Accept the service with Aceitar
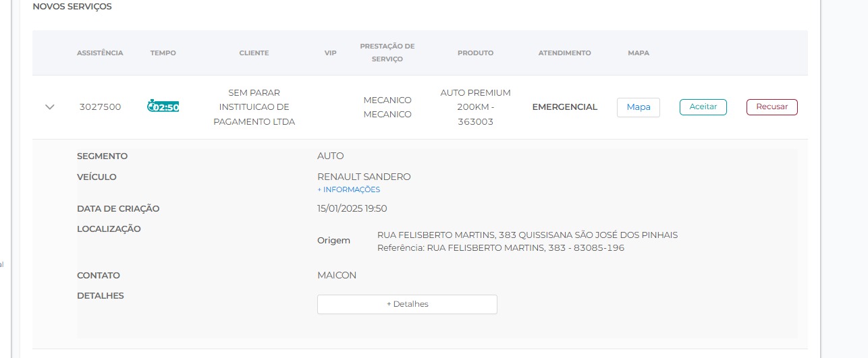Image resolution: width=868 pixels, height=358 pixels. (703, 107)
